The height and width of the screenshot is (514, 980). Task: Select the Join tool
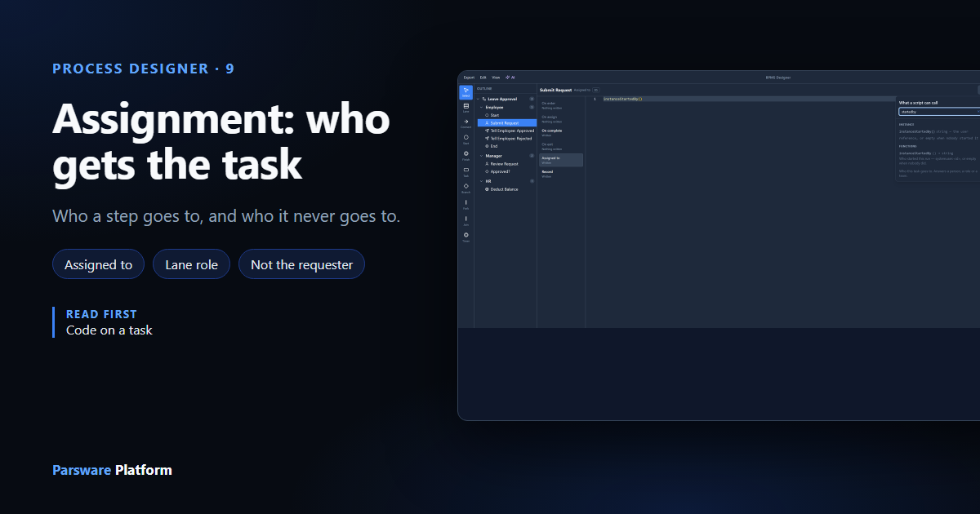tap(465, 221)
